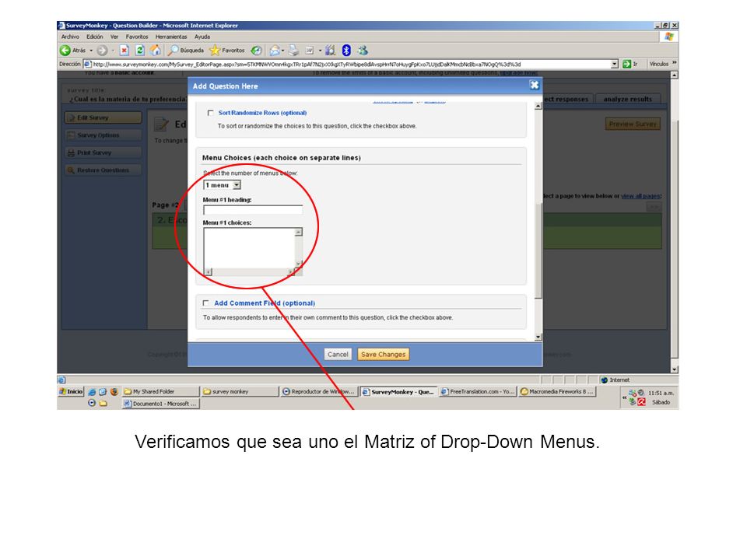Open Búsqueda search in the toolbar
This screenshot has width=747, height=560.
pos(186,50)
